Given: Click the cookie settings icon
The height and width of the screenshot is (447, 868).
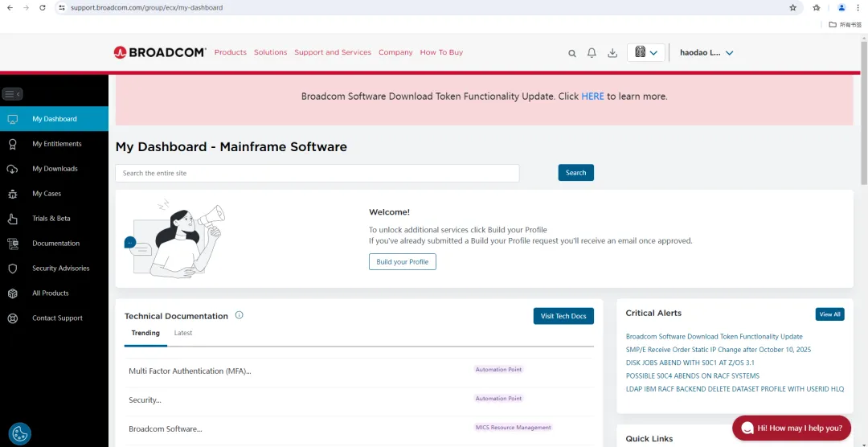Looking at the screenshot, I should coord(20,434).
